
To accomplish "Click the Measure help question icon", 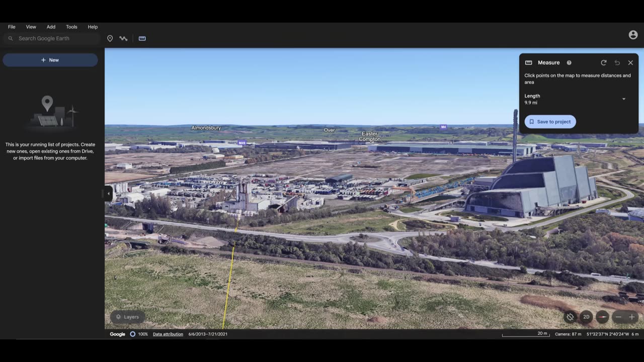I will pyautogui.click(x=569, y=63).
